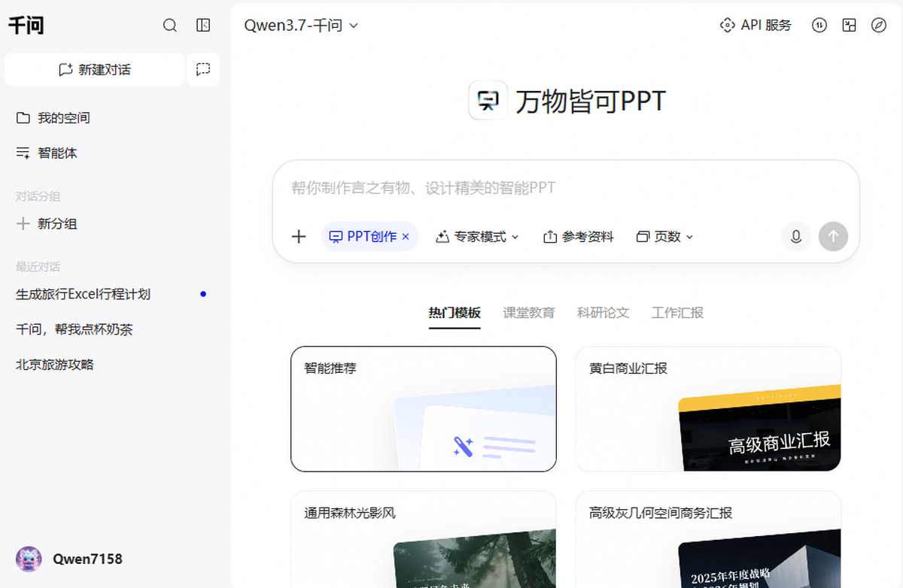Select the 通用森林光影风 template card

point(424,539)
